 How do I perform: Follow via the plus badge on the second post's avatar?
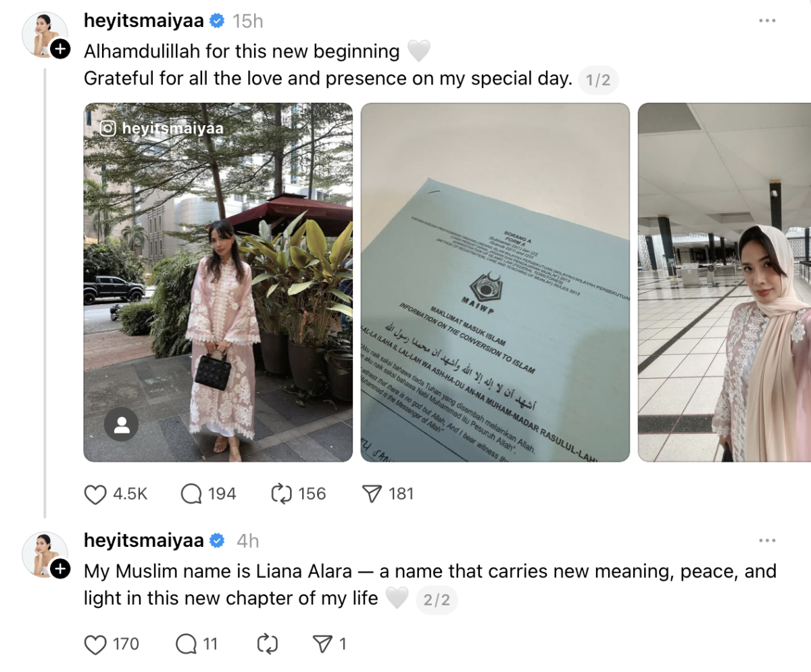click(x=60, y=569)
